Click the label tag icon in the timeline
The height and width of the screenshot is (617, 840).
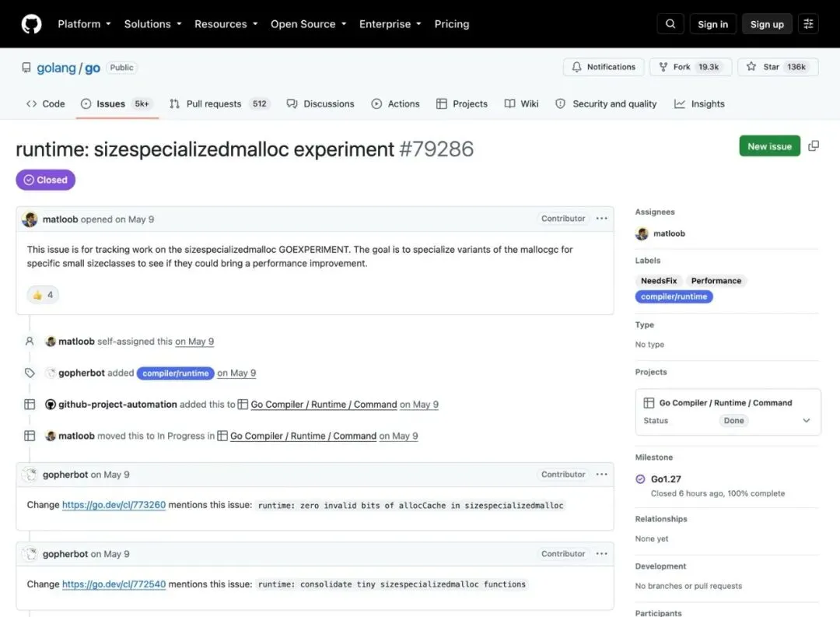click(30, 373)
